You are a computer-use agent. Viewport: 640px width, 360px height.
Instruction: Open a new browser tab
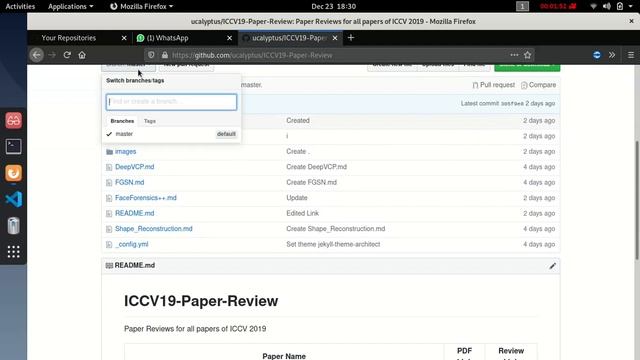[x=351, y=38]
